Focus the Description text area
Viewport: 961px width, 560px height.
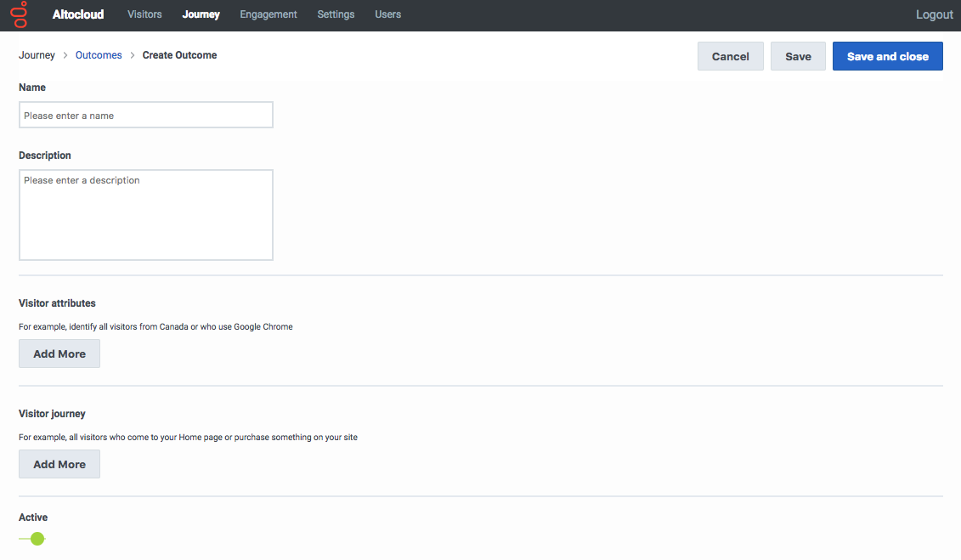click(146, 215)
